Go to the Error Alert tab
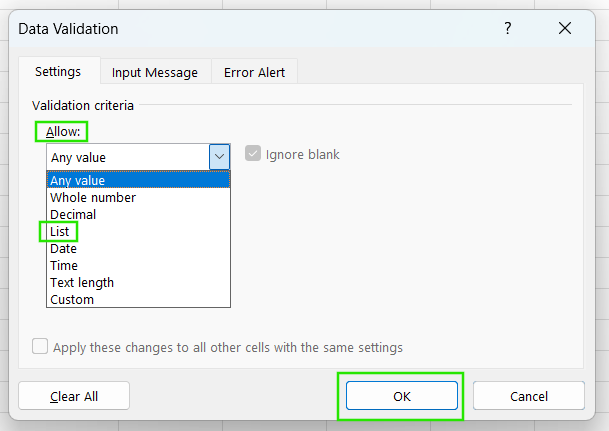This screenshot has width=609, height=431. click(254, 72)
